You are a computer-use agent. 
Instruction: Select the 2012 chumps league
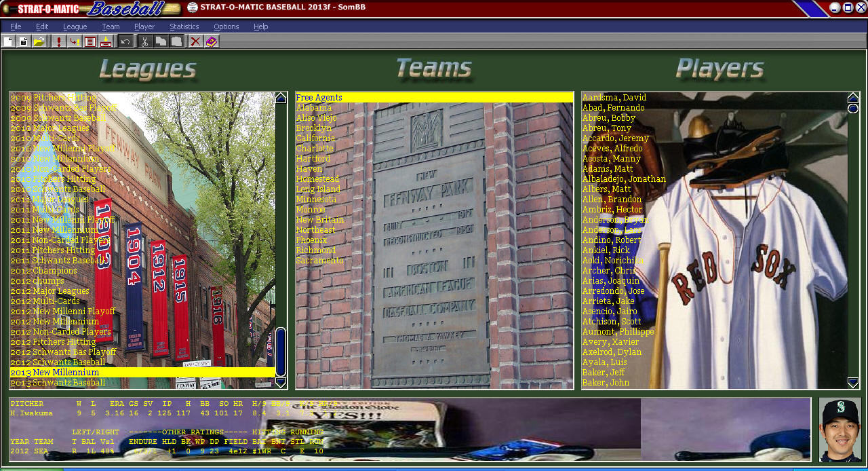(37, 281)
